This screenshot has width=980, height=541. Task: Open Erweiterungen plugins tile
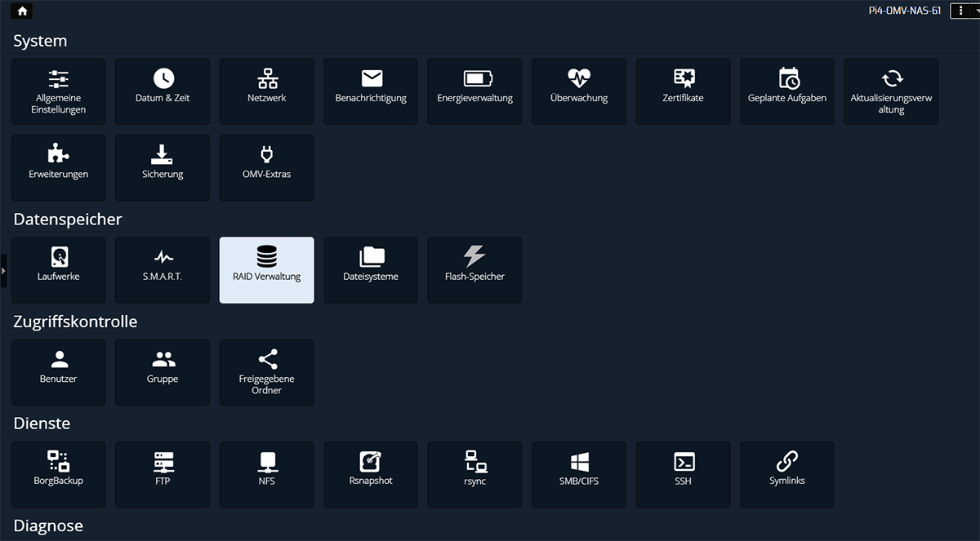coord(58,167)
